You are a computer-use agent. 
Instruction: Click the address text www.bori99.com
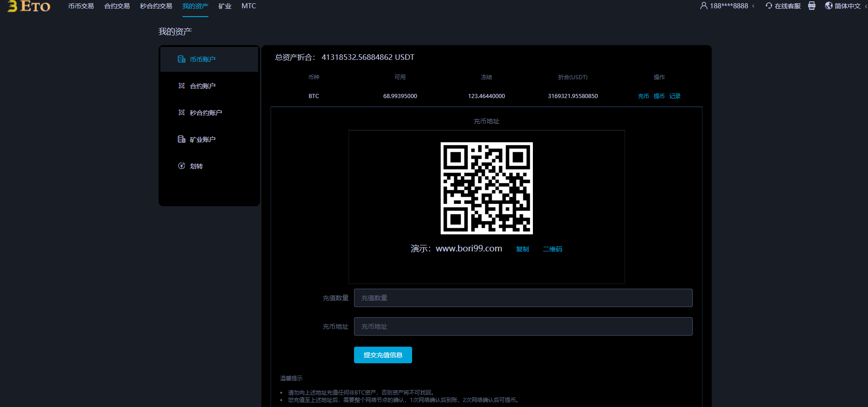point(469,248)
